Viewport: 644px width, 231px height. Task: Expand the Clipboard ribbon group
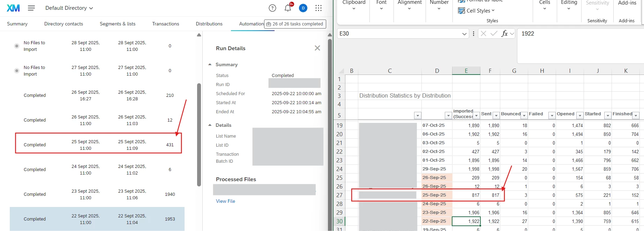tap(354, 9)
